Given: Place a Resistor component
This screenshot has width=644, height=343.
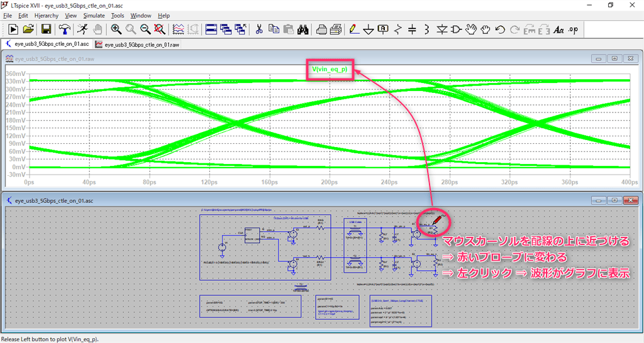Looking at the screenshot, I should pos(398,30).
